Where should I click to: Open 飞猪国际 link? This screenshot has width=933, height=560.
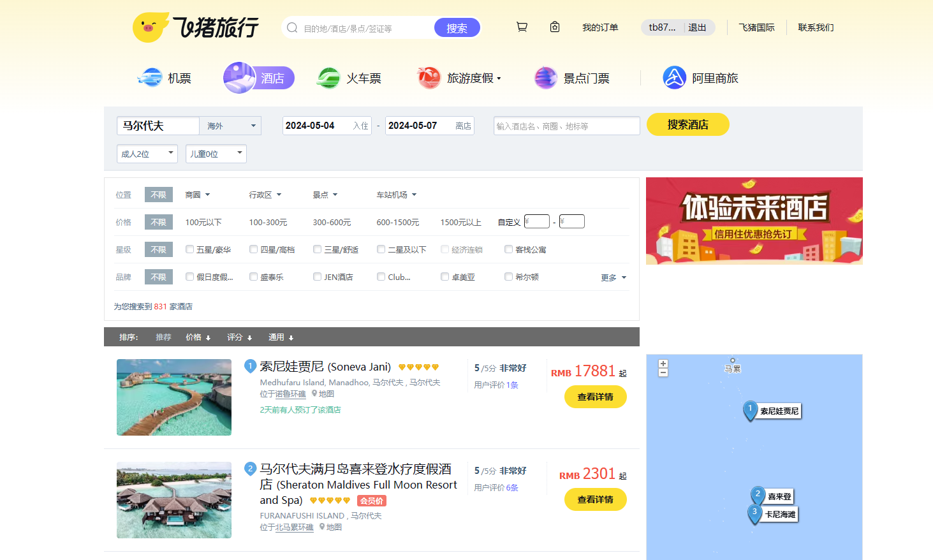756,27
